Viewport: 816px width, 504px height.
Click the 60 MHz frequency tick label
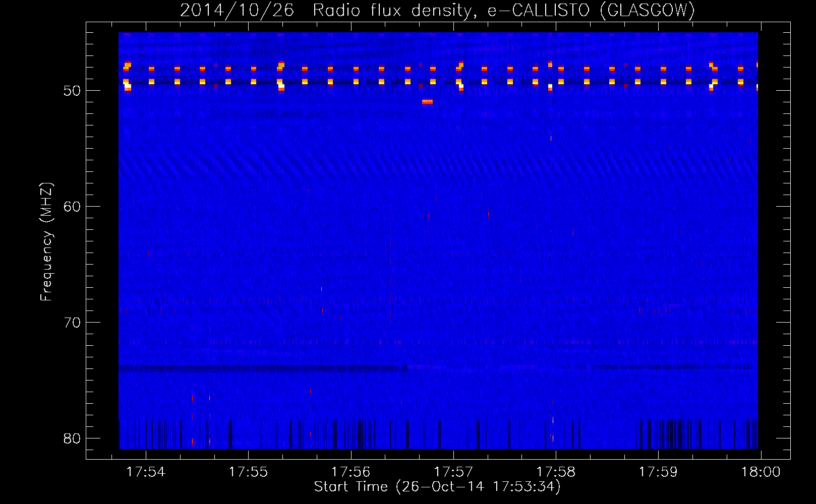tap(72, 207)
